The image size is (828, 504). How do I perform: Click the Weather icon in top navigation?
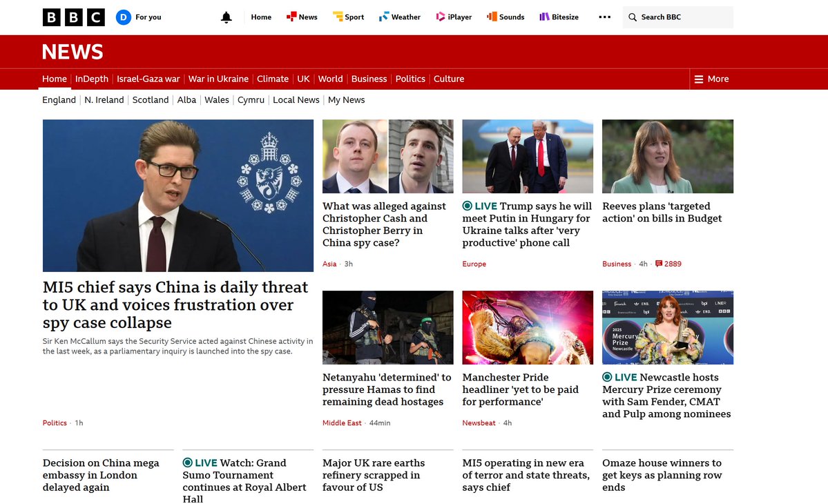point(384,17)
